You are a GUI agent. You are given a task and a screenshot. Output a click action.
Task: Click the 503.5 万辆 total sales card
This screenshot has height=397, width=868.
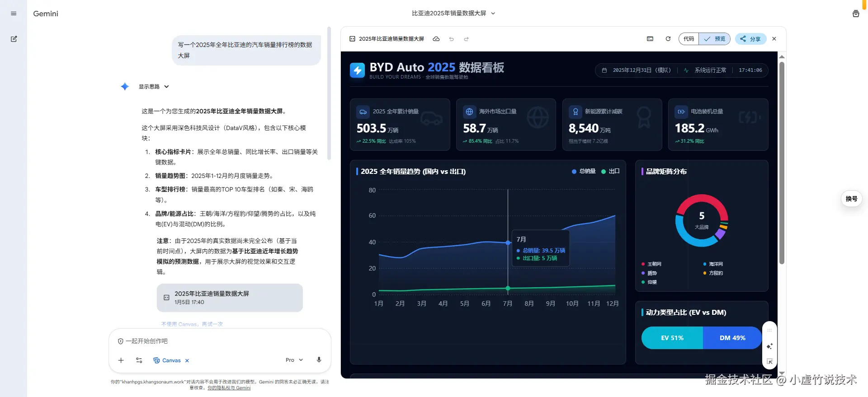coord(400,125)
